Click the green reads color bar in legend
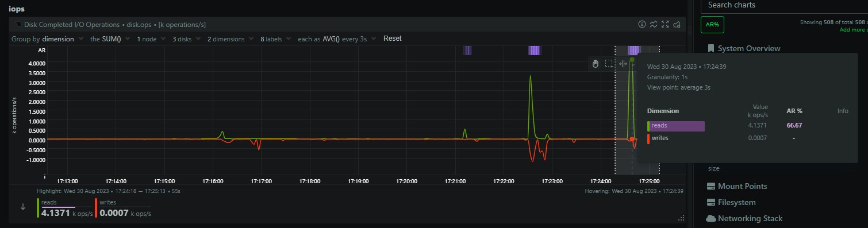This screenshot has width=868, height=228. (x=39, y=208)
